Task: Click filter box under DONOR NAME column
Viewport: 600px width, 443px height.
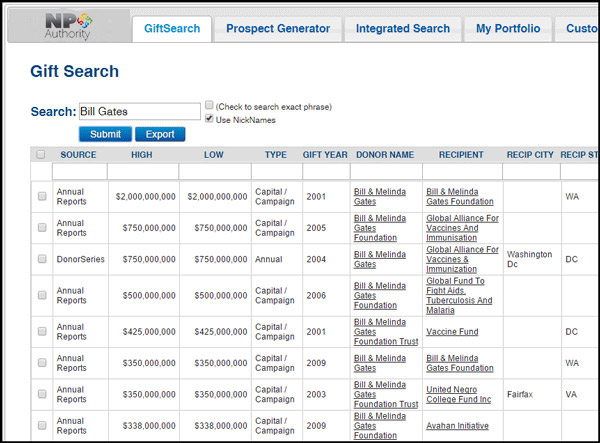Action: (x=385, y=172)
